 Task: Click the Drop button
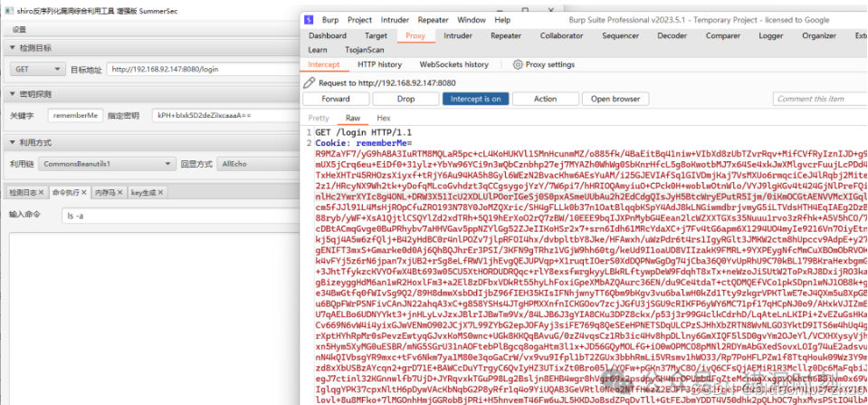click(x=405, y=99)
